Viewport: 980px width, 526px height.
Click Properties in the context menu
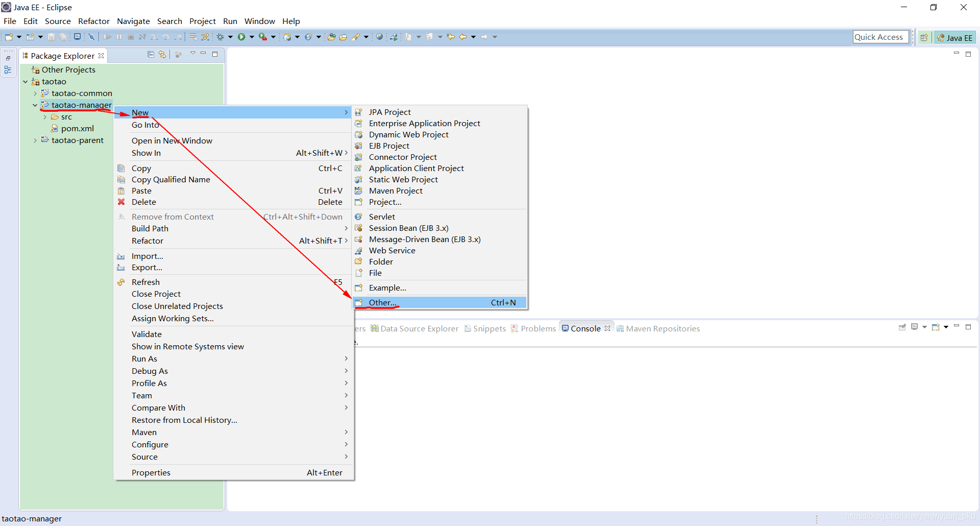click(234, 472)
